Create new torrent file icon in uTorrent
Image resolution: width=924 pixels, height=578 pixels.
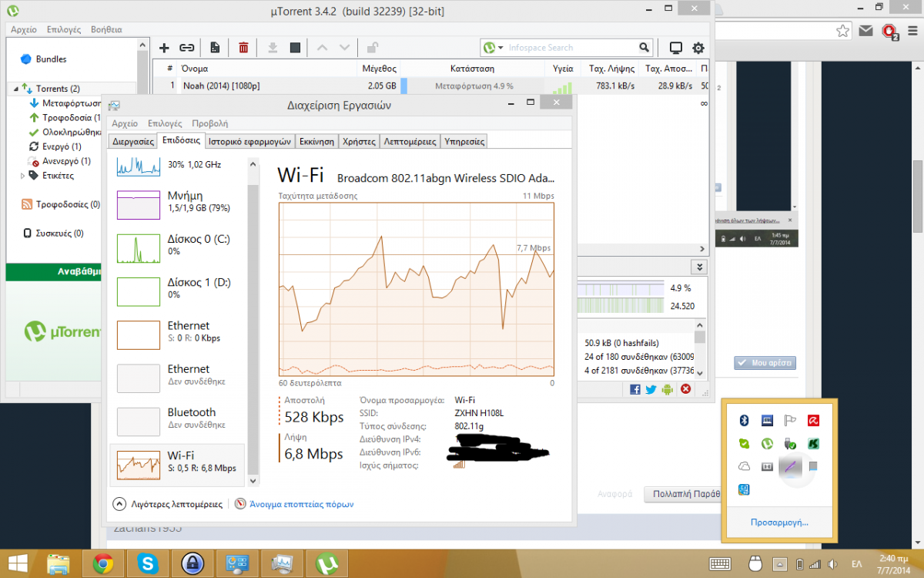[x=215, y=48]
